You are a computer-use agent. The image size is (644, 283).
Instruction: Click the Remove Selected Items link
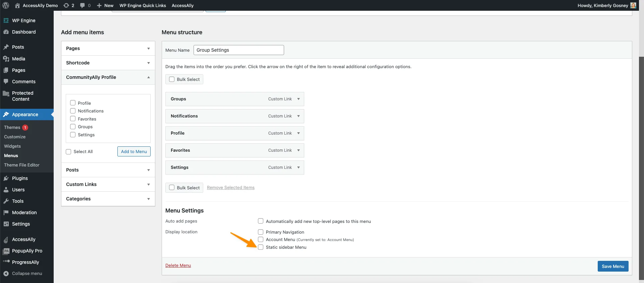coord(231,188)
